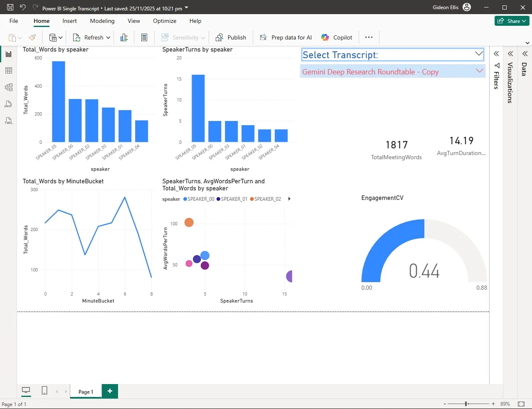Click the green Share button

[512, 21]
